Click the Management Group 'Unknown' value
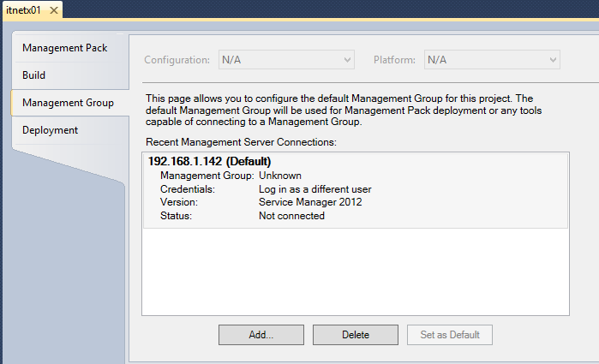Viewport: 599px width, 364px height. click(x=280, y=175)
